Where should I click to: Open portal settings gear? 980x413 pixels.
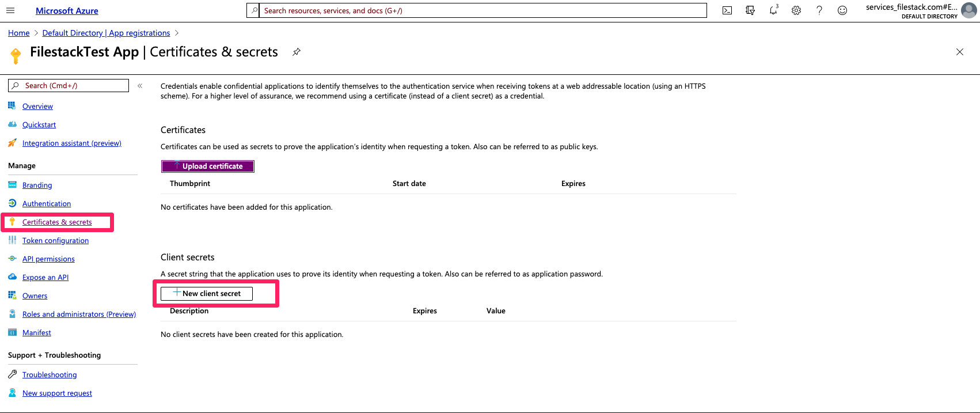[796, 10]
